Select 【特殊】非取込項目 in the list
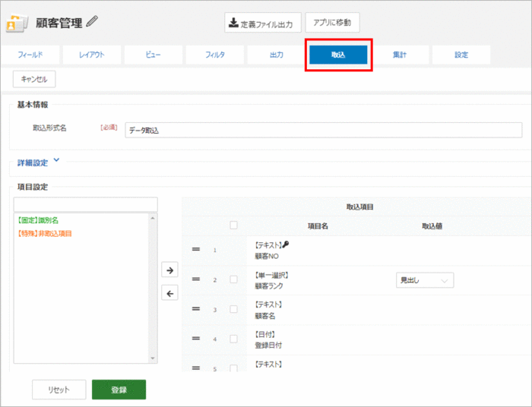The image size is (532, 407). point(44,233)
